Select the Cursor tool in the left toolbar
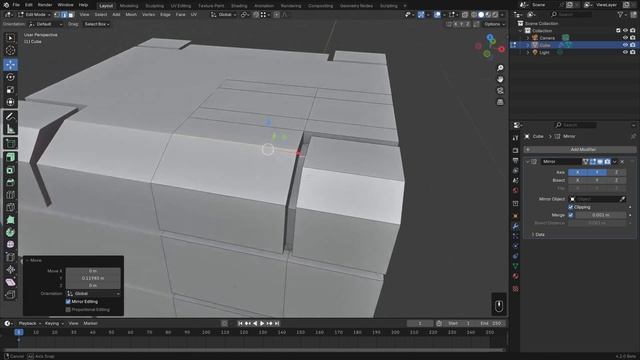 [10, 51]
